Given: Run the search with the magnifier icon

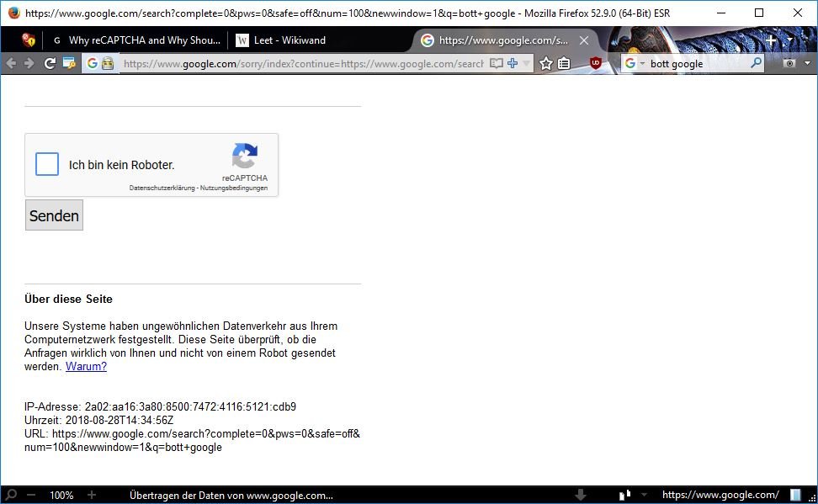Looking at the screenshot, I should (x=756, y=64).
